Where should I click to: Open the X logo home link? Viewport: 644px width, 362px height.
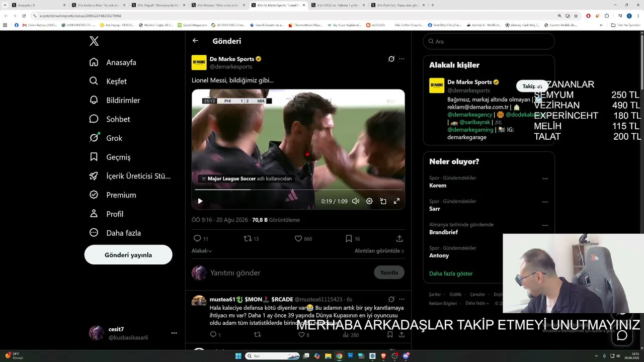pyautogui.click(x=94, y=41)
